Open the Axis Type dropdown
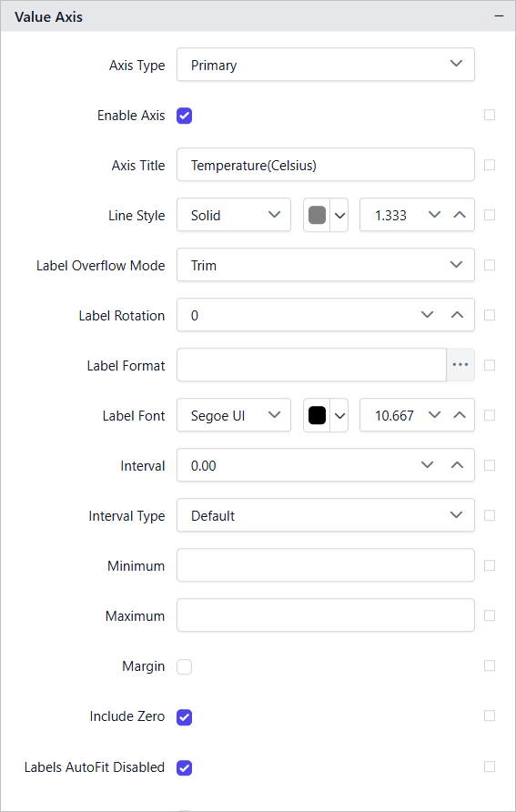The height and width of the screenshot is (812, 516). [326, 65]
